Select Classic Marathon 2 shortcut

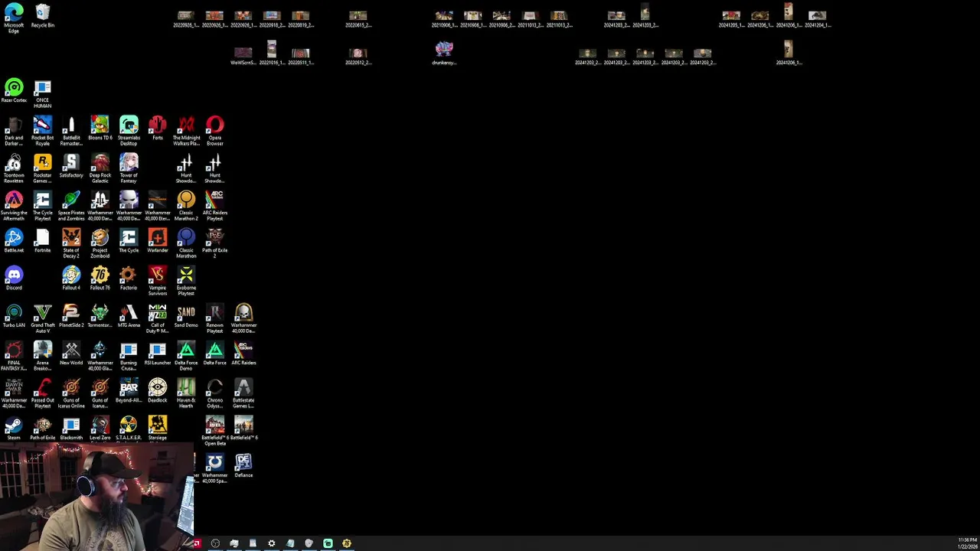(186, 206)
